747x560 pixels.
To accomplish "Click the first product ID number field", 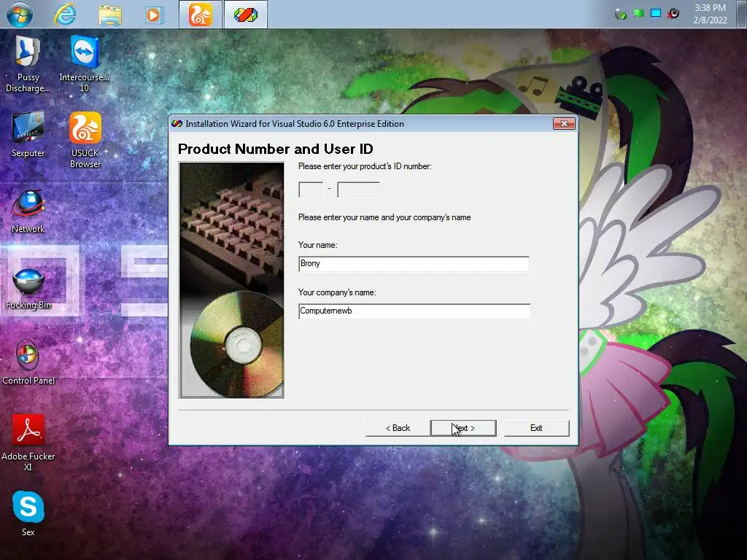I will [x=311, y=190].
